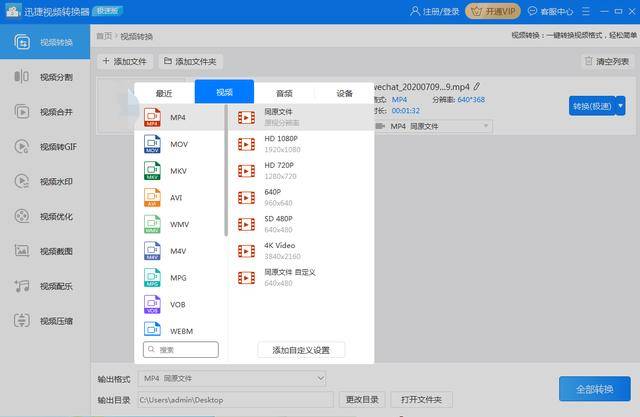The height and width of the screenshot is (417, 640).
Task: Expand the 输出格式 dropdown at the bottom
Action: tap(320, 379)
